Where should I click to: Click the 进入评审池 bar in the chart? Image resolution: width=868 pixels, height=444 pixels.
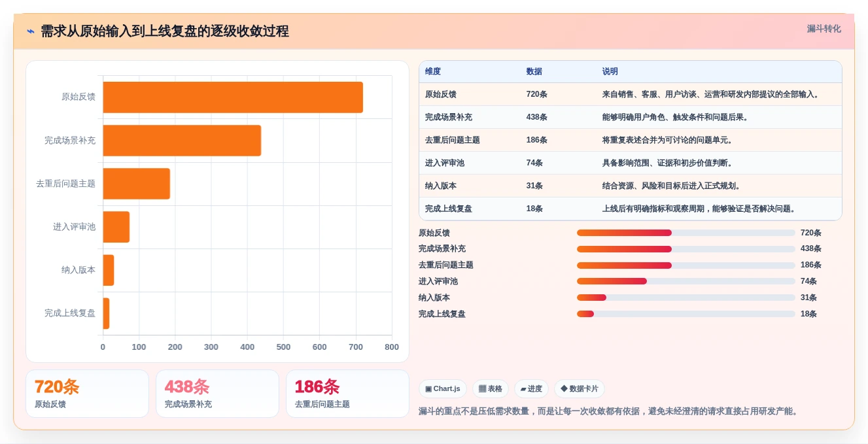click(116, 227)
